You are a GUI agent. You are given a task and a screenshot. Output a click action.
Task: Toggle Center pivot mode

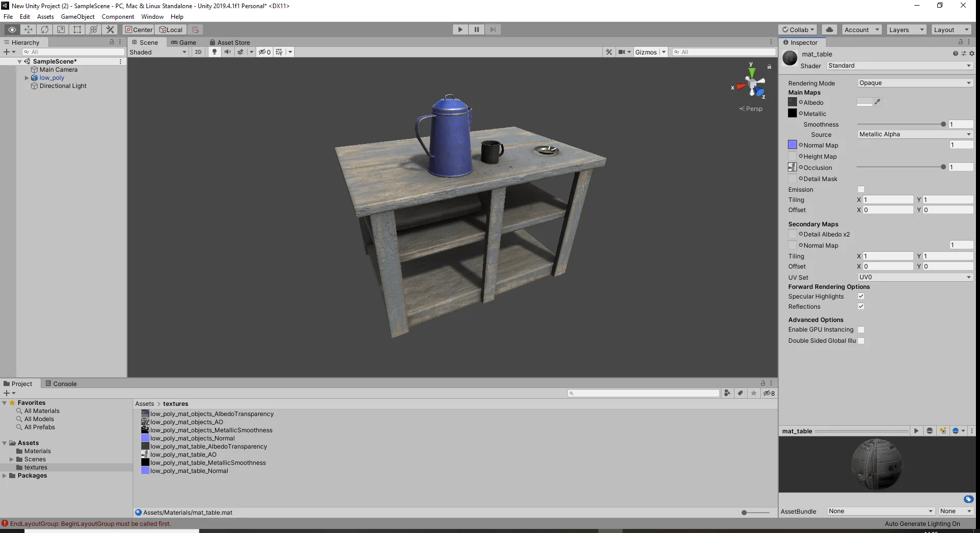click(x=139, y=29)
